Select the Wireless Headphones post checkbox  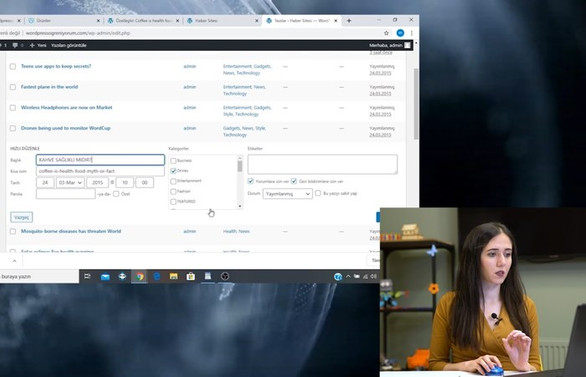point(13,108)
